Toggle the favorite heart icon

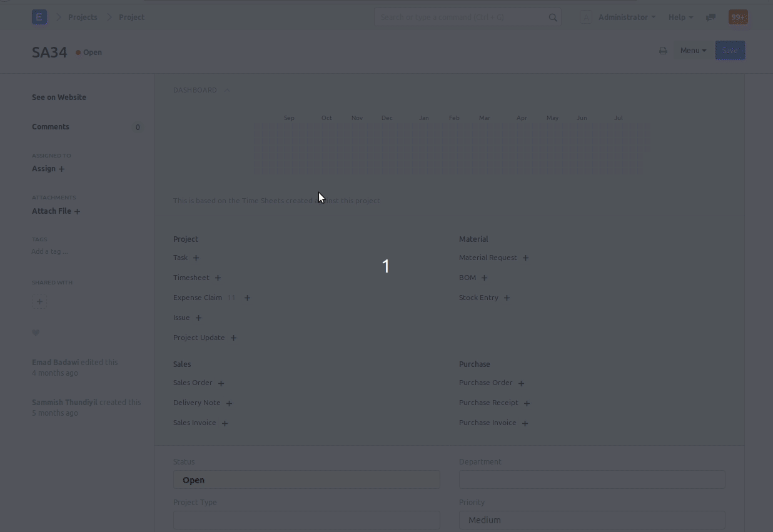click(36, 333)
